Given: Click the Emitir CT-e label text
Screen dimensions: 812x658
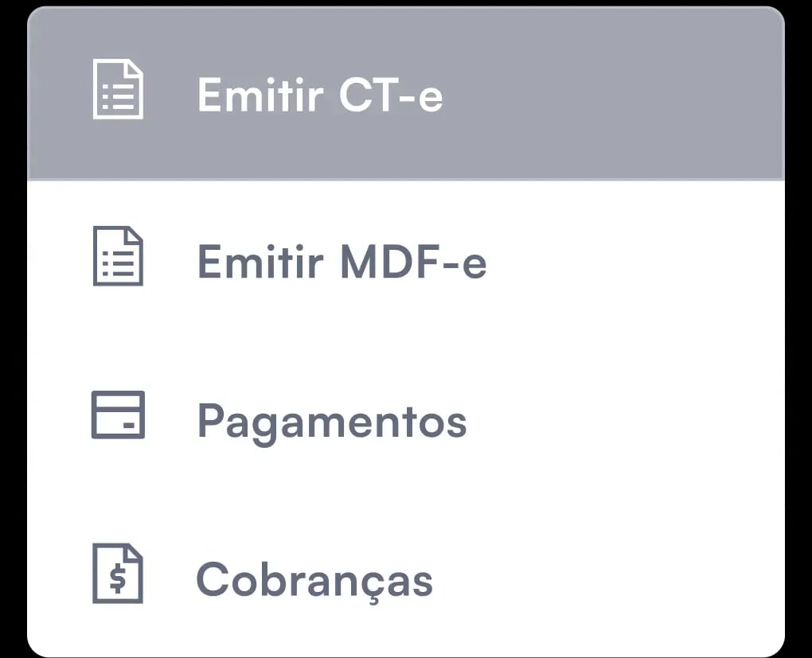Looking at the screenshot, I should (322, 94).
